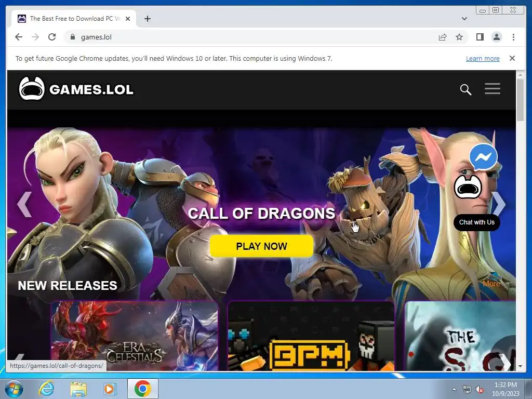Click the scrollbar up arrow
532x399 pixels.
[520, 74]
